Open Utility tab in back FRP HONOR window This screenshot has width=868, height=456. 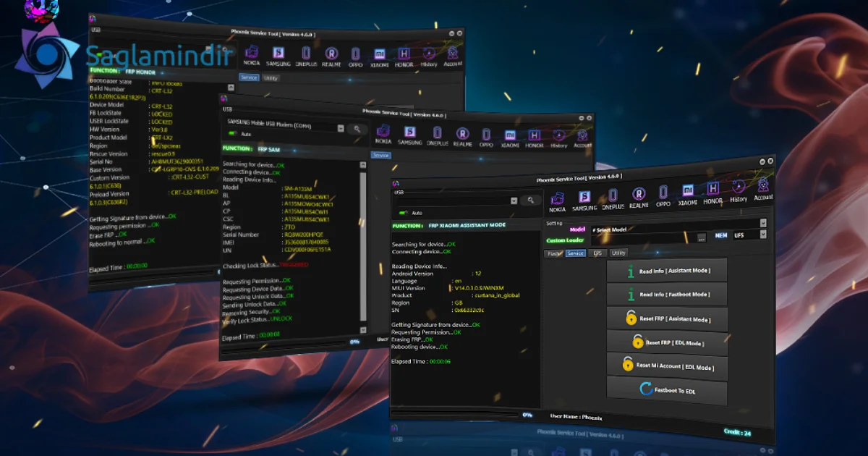271,78
